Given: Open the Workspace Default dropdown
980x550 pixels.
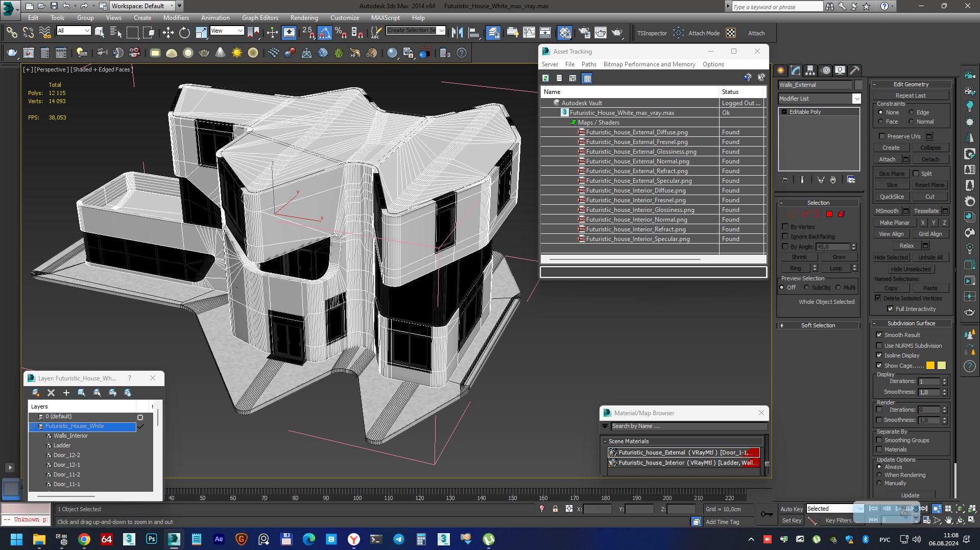Looking at the screenshot, I should pyautogui.click(x=143, y=6).
